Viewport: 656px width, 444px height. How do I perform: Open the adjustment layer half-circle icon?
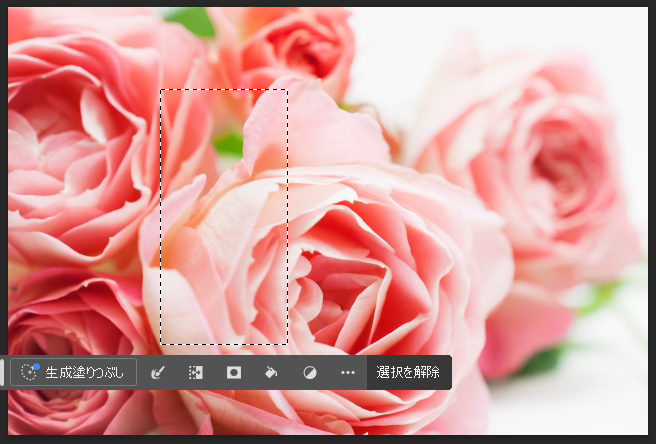(x=310, y=373)
